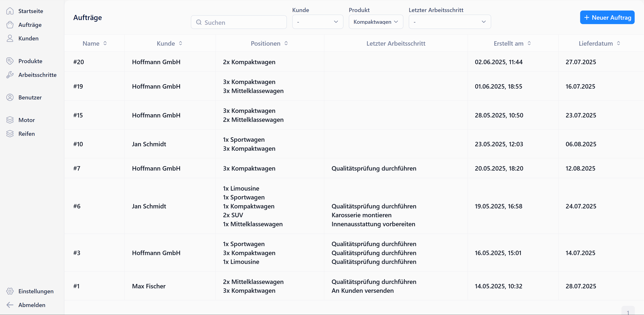Sort by Lieferdatum column arrows
Viewport: 644px width, 315px height.
[619, 43]
